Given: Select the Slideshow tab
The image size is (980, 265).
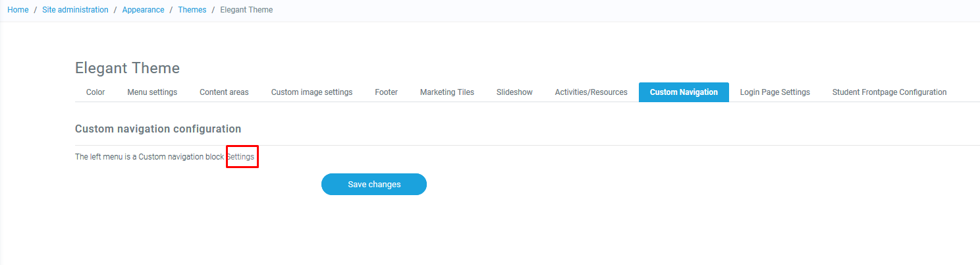Looking at the screenshot, I should click(514, 92).
